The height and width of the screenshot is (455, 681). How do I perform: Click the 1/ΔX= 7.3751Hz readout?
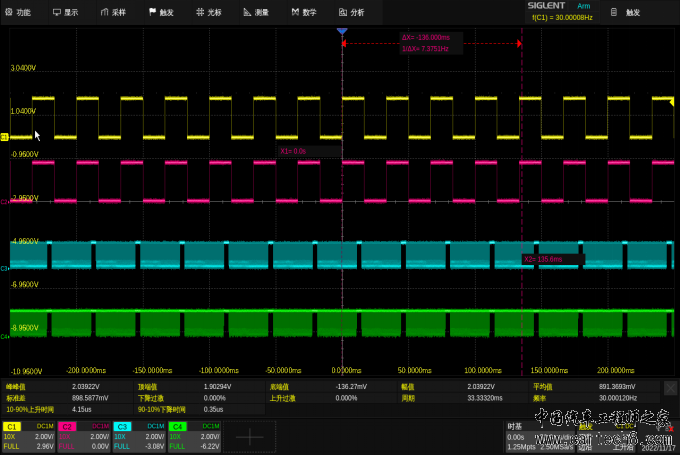tap(425, 49)
